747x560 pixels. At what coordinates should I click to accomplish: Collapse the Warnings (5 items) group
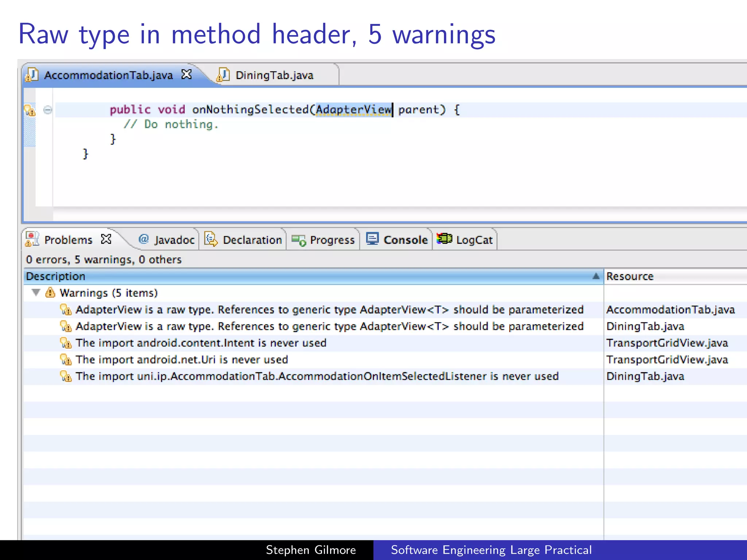click(x=36, y=292)
